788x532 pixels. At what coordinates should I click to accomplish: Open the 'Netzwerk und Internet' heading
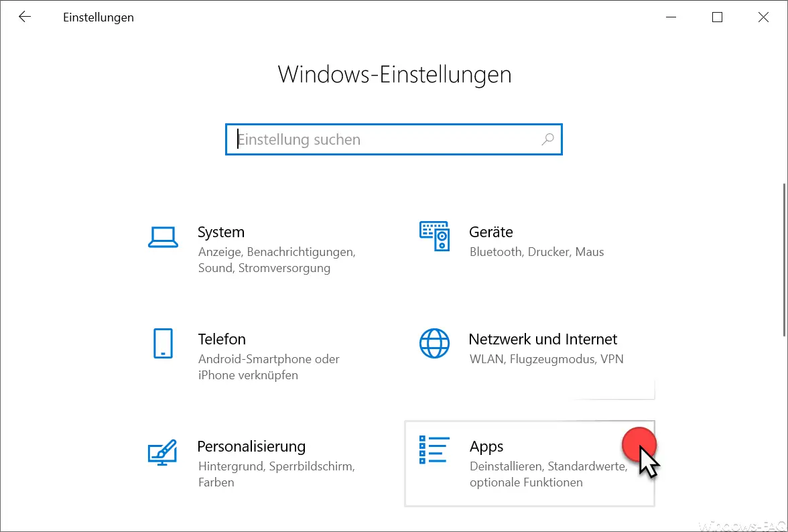(x=543, y=339)
